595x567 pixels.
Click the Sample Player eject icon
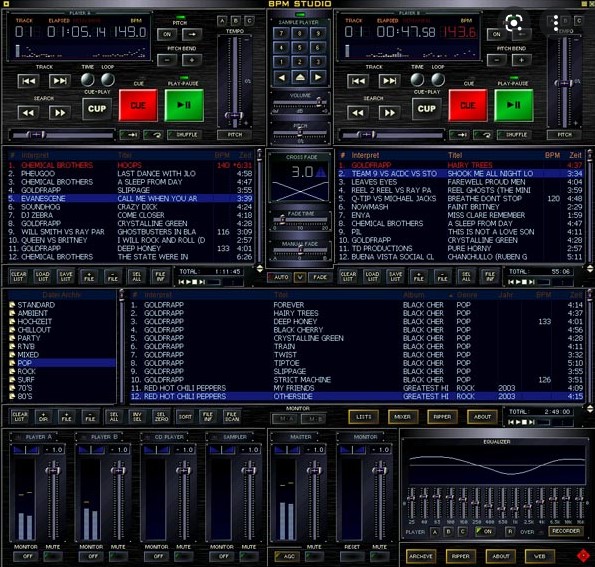click(300, 77)
